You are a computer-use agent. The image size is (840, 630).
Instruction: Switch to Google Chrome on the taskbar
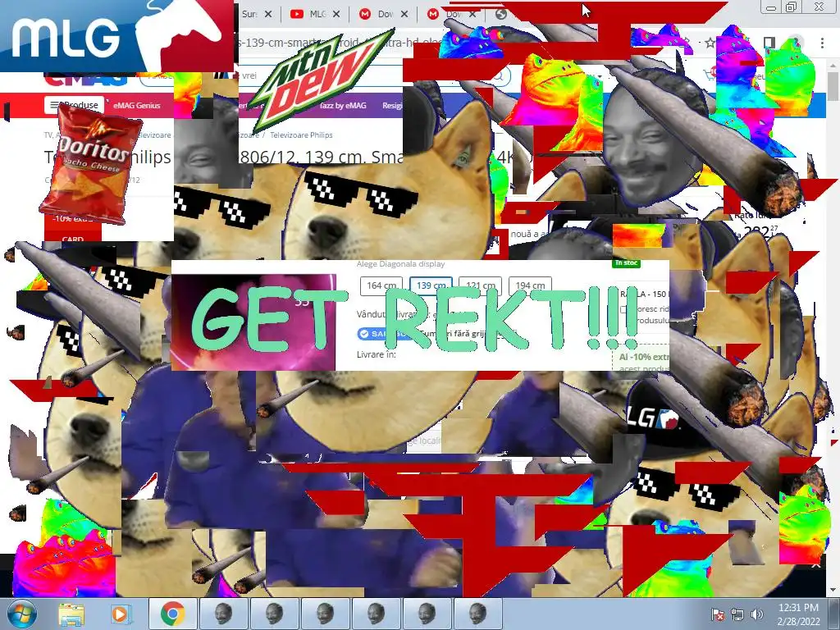(x=172, y=614)
